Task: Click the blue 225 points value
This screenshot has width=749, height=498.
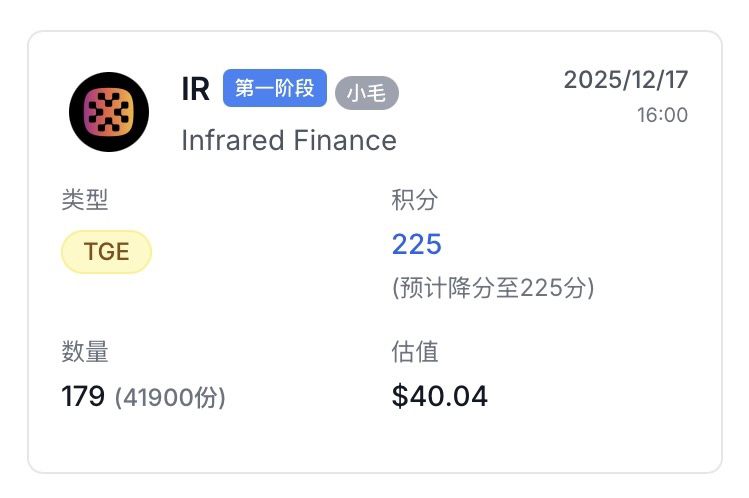Action: (416, 244)
